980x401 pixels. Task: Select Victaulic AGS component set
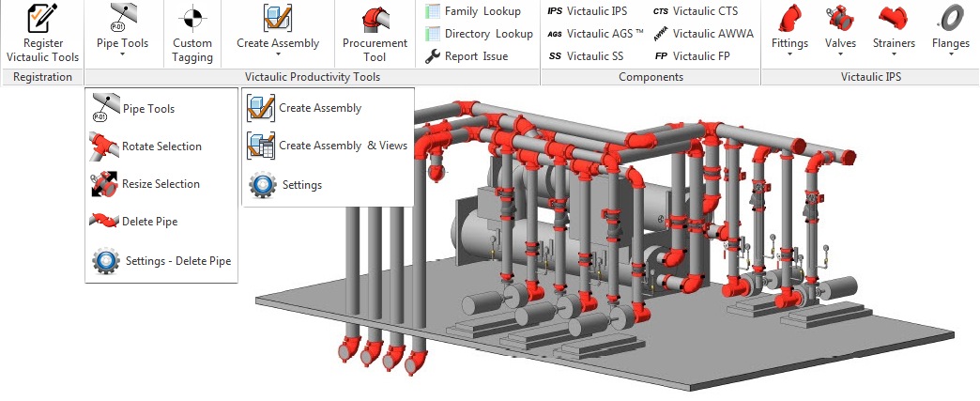(595, 34)
